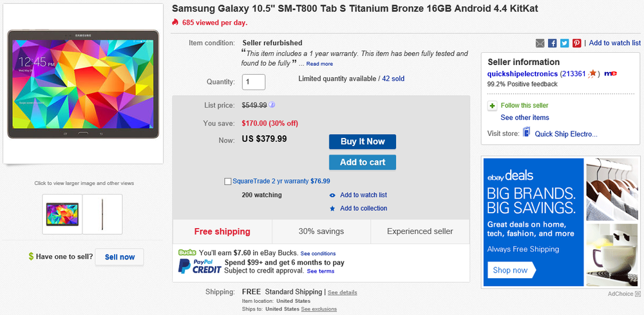Share listing on Facebook
Viewport: 644px width, 315px height.
coord(553,43)
